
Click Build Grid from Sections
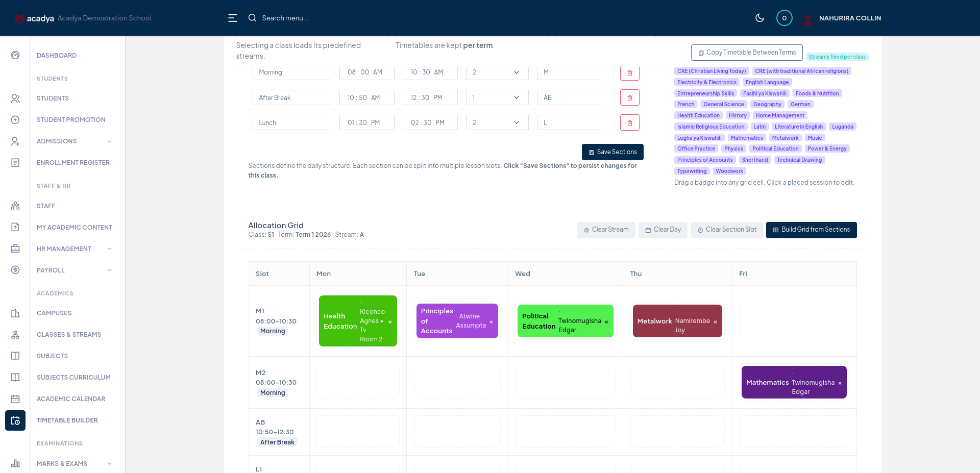pyautogui.click(x=811, y=230)
